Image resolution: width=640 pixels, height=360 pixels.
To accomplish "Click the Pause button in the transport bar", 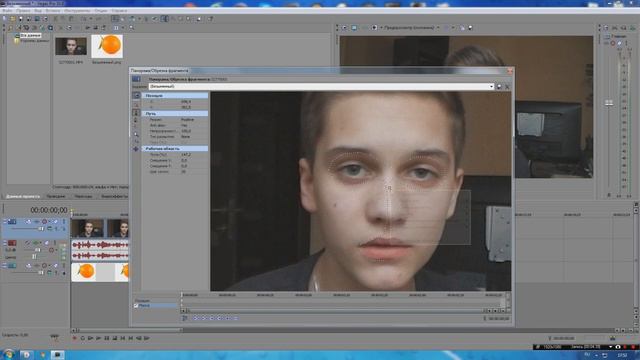I will pos(107,338).
